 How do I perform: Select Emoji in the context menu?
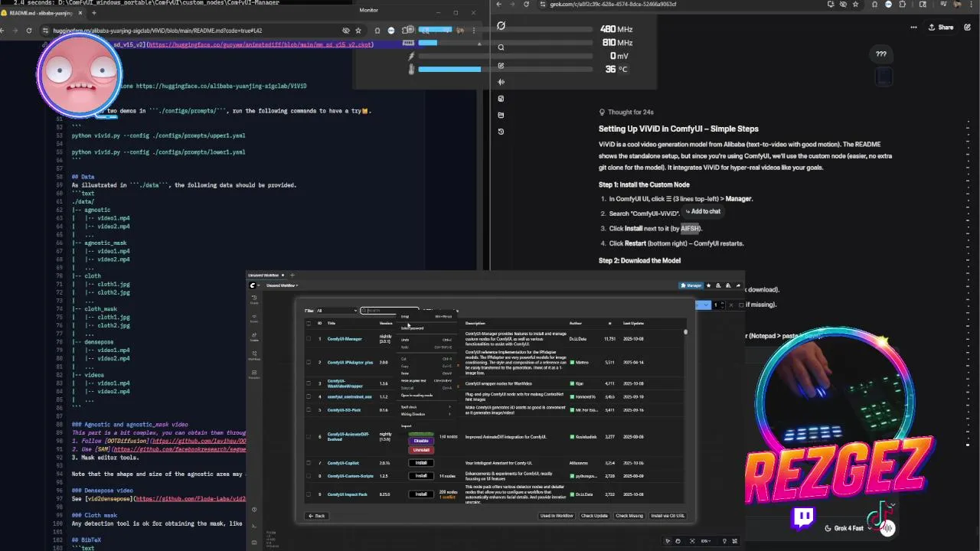(x=427, y=317)
